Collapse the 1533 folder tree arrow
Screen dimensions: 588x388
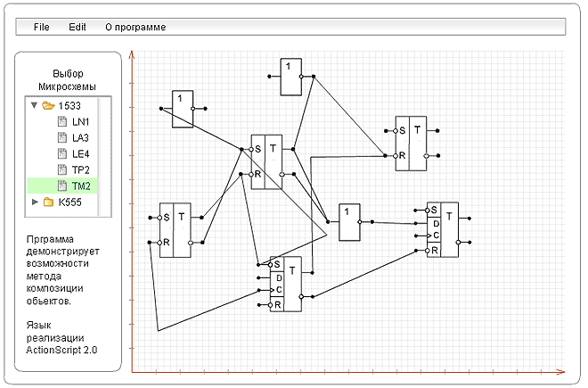pos(34,105)
